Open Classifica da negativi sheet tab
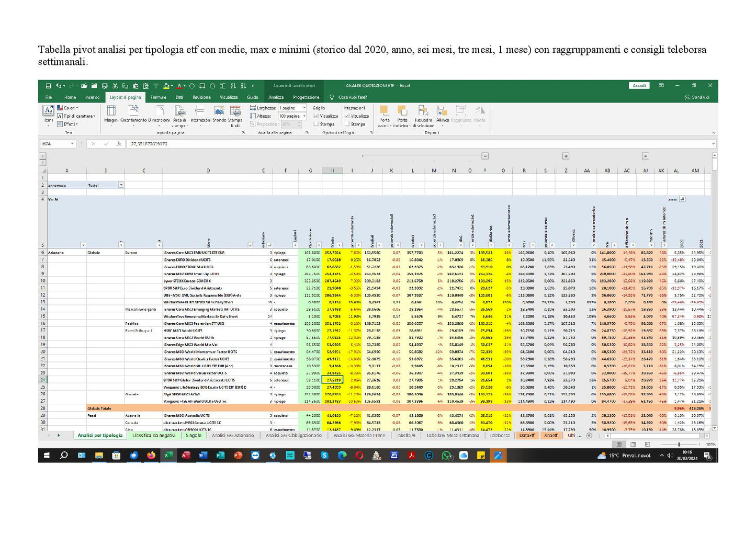 click(154, 435)
